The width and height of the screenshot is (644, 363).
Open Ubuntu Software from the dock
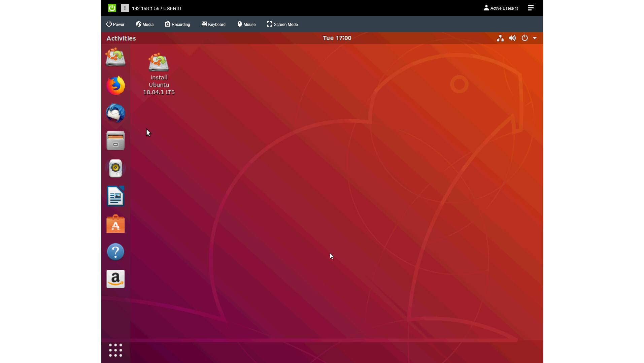click(x=115, y=224)
